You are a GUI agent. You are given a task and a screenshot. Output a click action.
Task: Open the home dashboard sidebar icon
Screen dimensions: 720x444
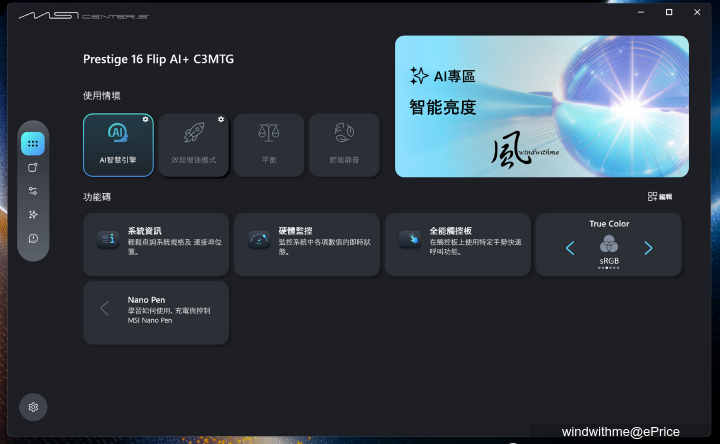[33, 144]
